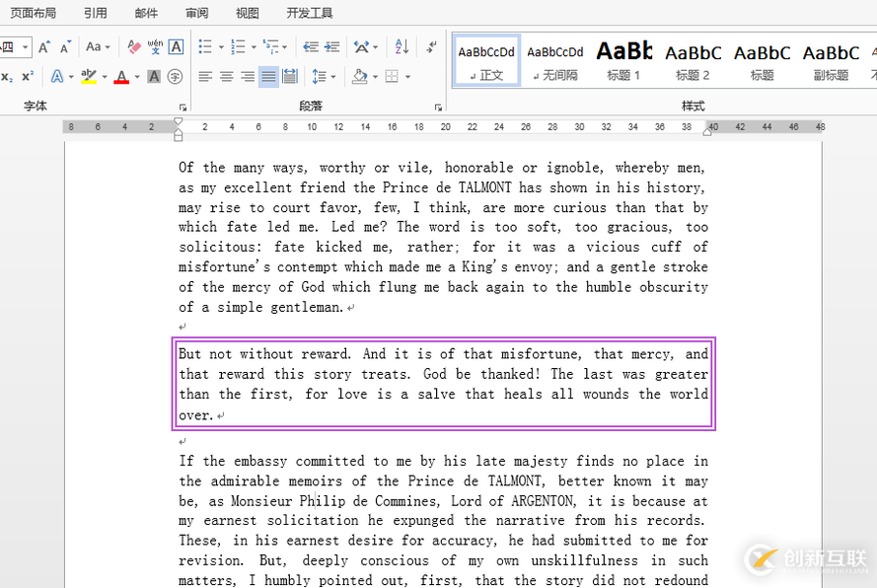Apply the red font color

click(x=121, y=76)
